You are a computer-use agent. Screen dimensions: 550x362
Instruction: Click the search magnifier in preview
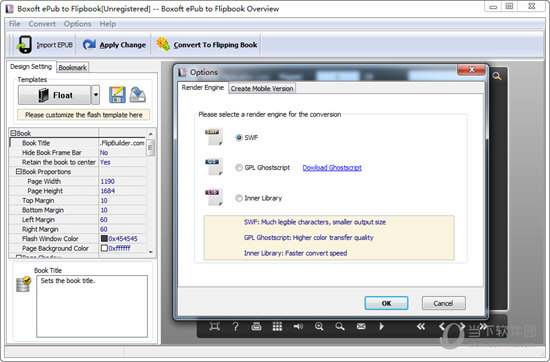point(496,76)
